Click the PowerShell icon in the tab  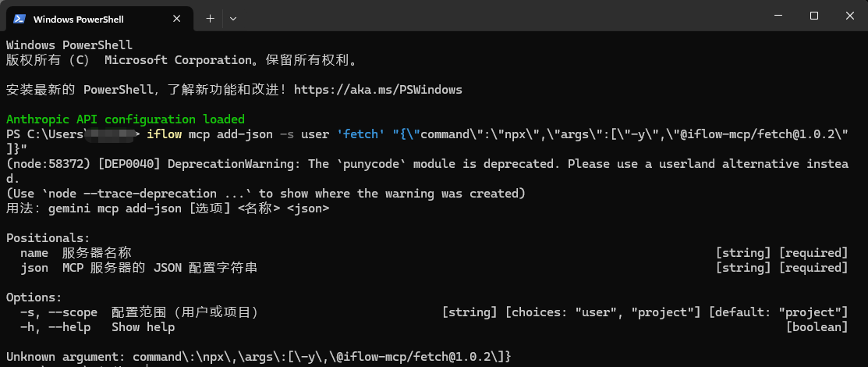pyautogui.click(x=19, y=19)
